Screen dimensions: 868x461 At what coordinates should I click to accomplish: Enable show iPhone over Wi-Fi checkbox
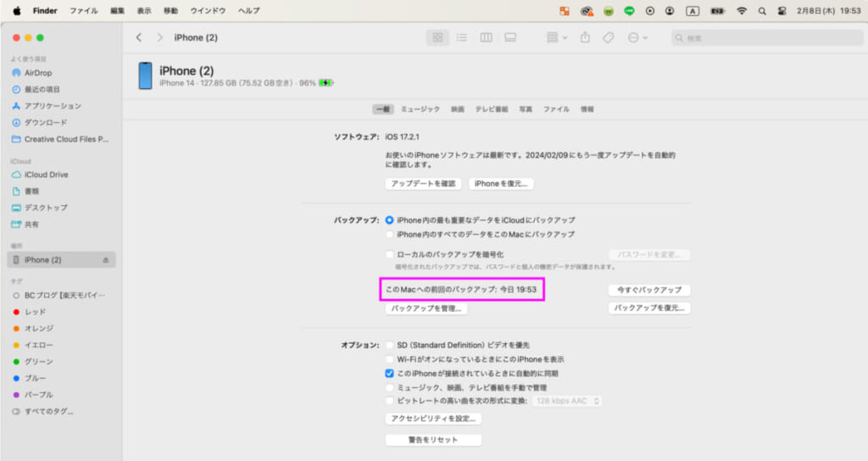pos(390,359)
